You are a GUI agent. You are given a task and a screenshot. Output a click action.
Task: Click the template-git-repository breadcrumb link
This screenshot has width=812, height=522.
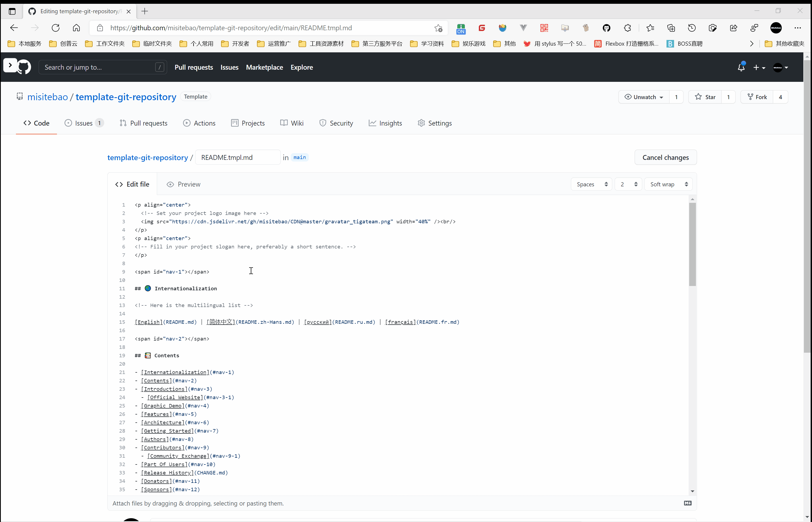(148, 157)
